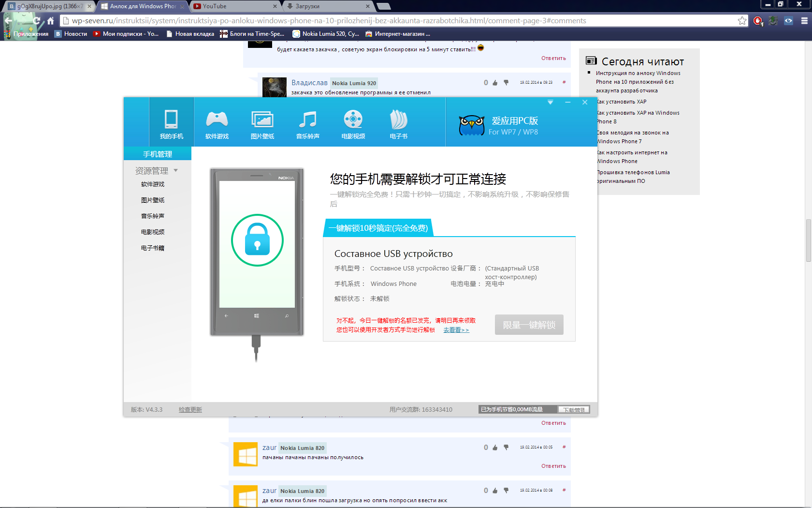Open the Новая вкладка bookmark

[190, 34]
